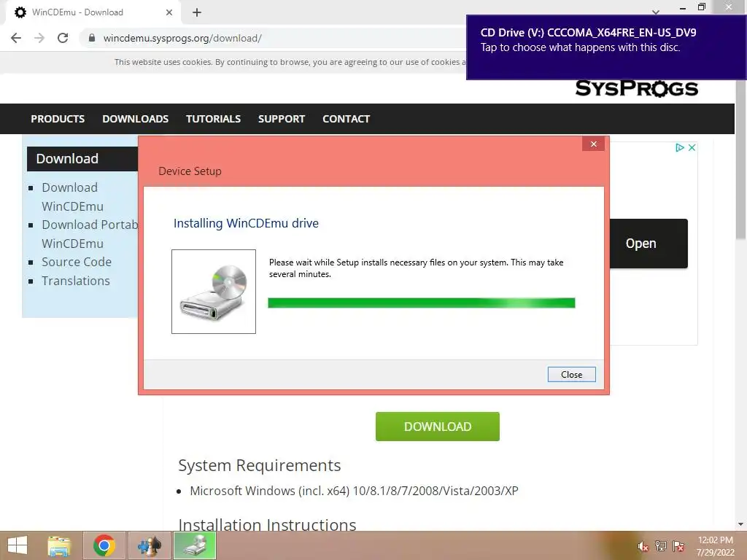Click the Chrome tab search chevron
The image size is (747, 560).
656,12
